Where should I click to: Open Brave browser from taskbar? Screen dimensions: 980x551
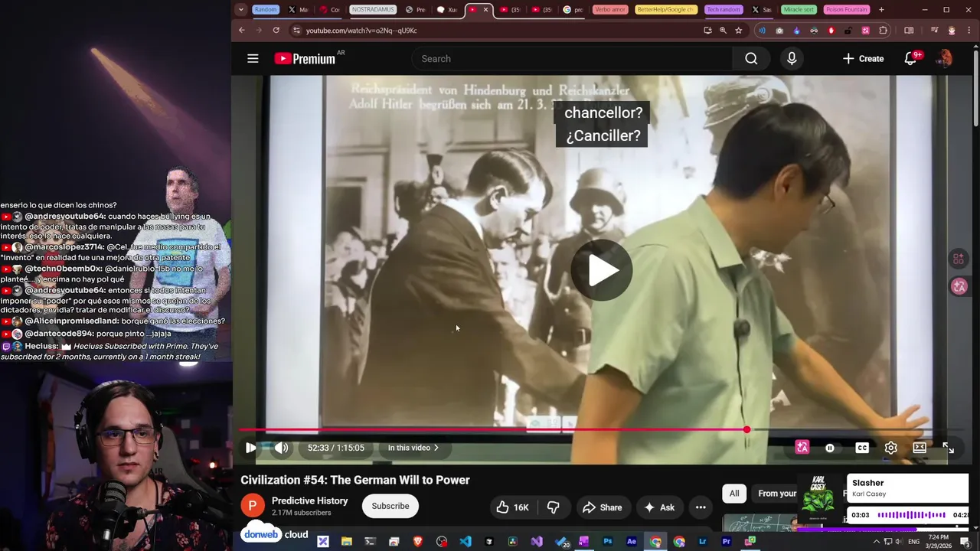pos(418,542)
